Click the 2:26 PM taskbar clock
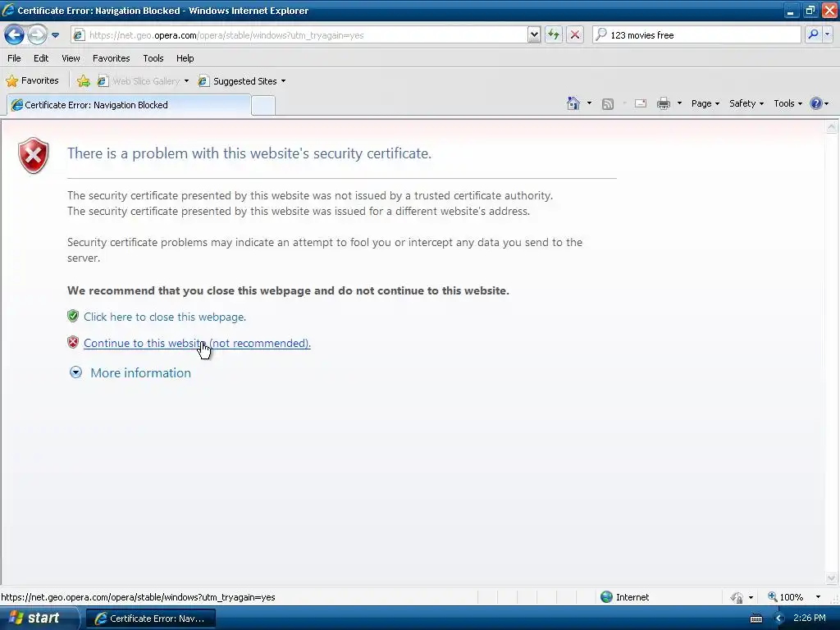The width and height of the screenshot is (840, 630). tap(810, 619)
